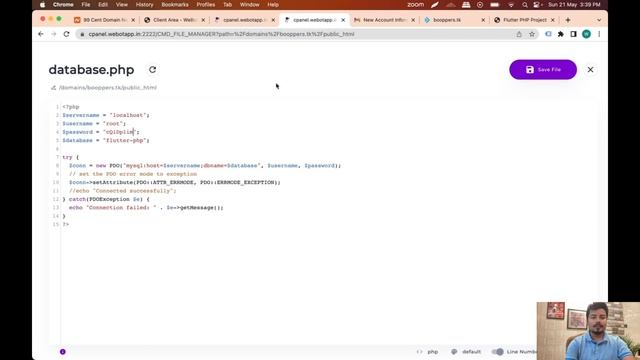This screenshot has width=640, height=360.
Task: Close the 99 Cent Domain tab
Action: tap(133, 20)
